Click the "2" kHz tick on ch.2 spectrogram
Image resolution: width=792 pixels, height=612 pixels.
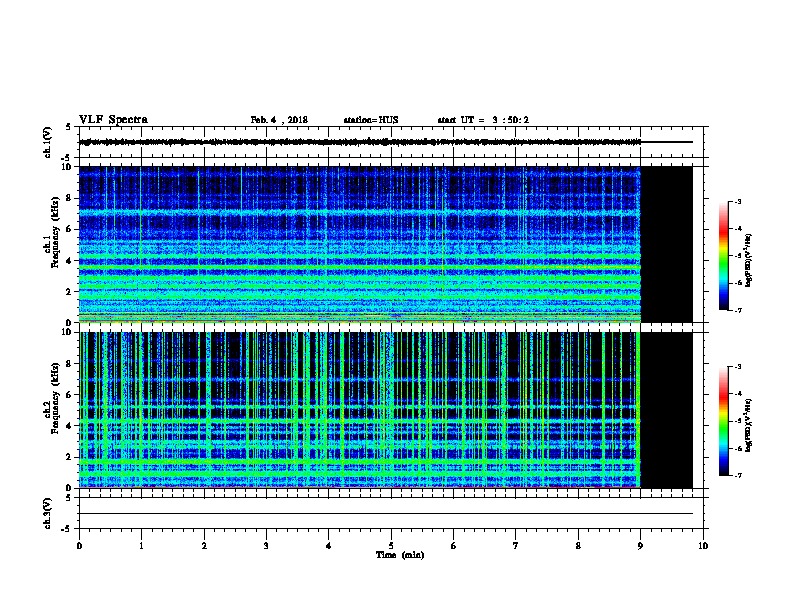pos(69,457)
